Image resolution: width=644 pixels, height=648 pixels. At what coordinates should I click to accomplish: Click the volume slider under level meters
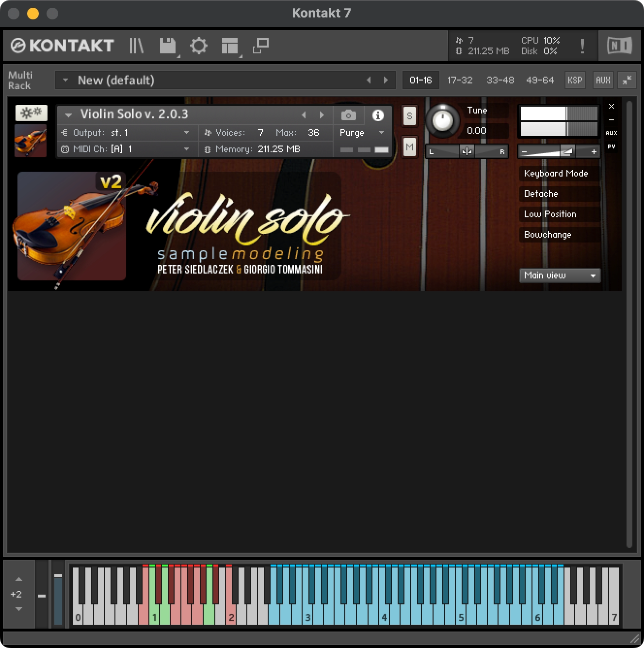click(x=559, y=152)
